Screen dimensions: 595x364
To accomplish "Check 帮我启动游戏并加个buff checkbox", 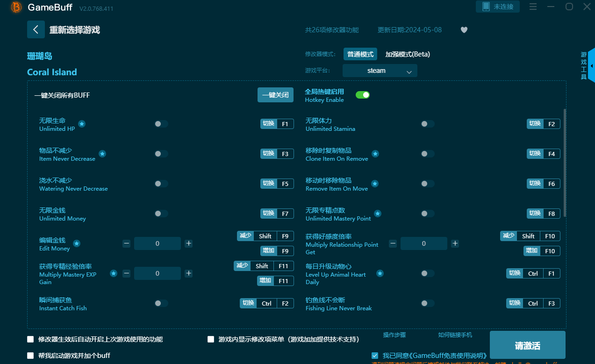I will click(x=30, y=356).
